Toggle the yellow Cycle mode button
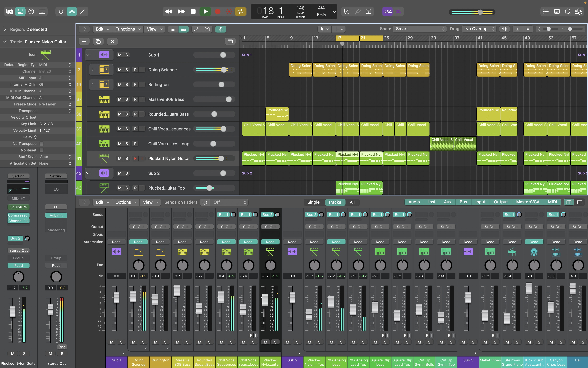Screen dimensions: 588x368 [240, 11]
